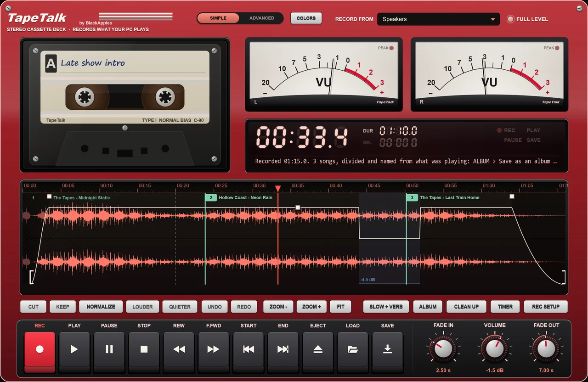This screenshot has width=588, height=382.
Task: Click the Fade In knob
Action: pyautogui.click(x=443, y=349)
